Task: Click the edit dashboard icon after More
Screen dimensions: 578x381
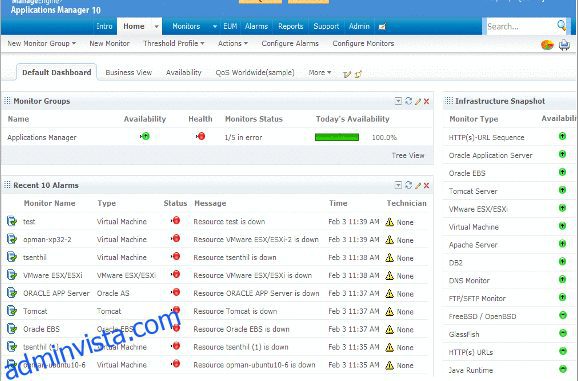Action: pyautogui.click(x=347, y=74)
